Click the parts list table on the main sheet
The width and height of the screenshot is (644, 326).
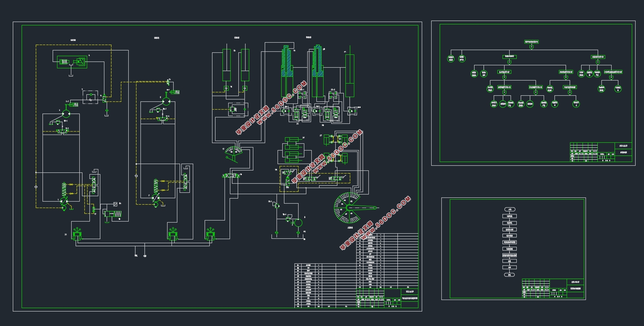point(356,271)
